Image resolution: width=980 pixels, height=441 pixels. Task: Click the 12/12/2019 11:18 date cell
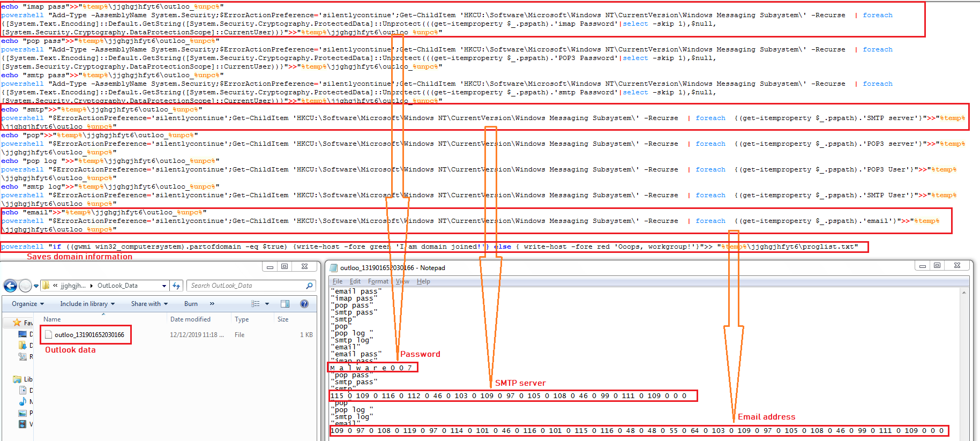(x=197, y=335)
